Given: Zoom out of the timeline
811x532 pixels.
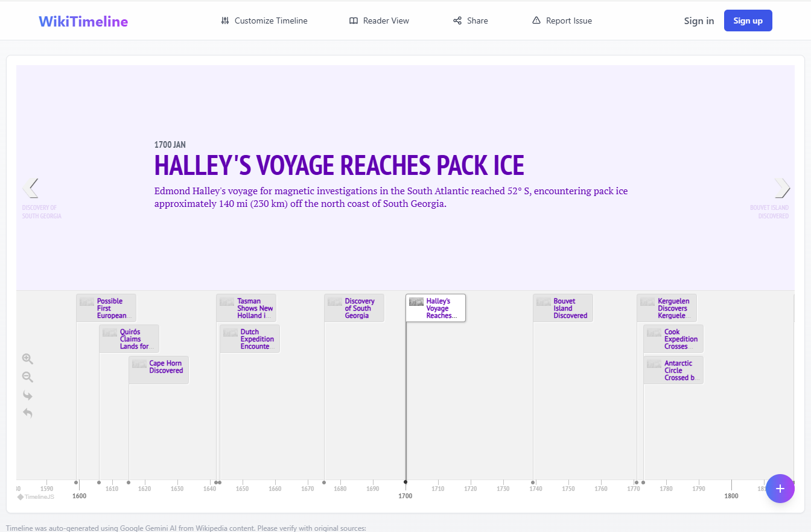Looking at the screenshot, I should click(28, 376).
